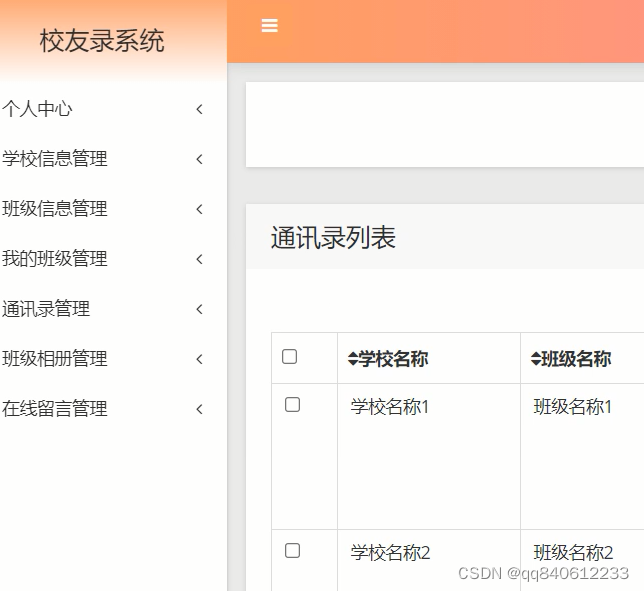This screenshot has height=591, width=644.
Task: Expand the 个人中心 chevron
Action: coord(199,109)
